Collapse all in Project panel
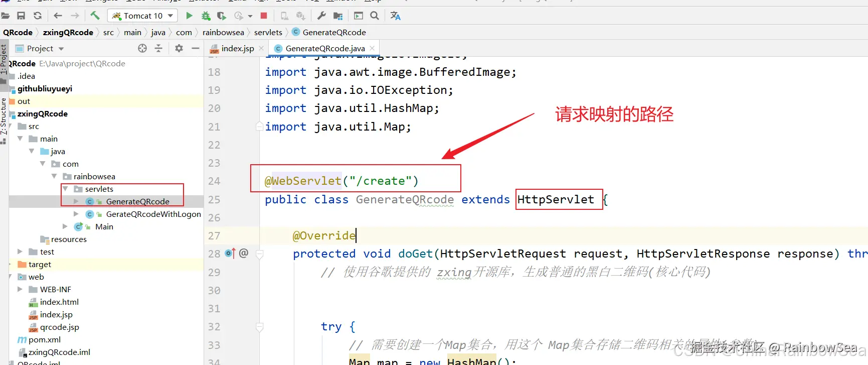868x365 pixels. tap(158, 48)
